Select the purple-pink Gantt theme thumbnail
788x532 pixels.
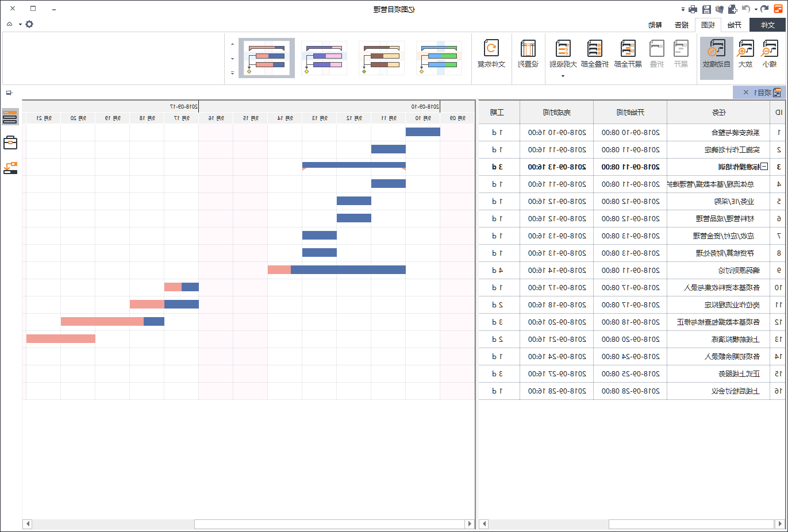[x=324, y=58]
